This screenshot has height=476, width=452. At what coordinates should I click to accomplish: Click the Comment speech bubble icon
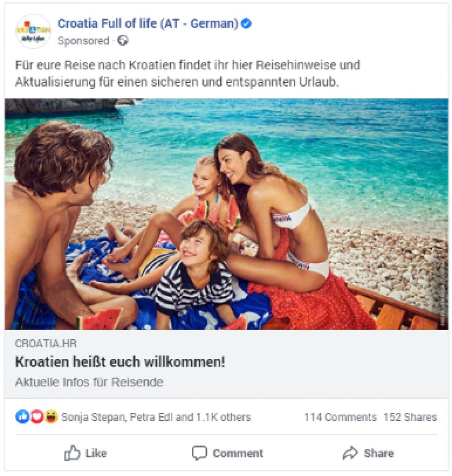coord(200,453)
